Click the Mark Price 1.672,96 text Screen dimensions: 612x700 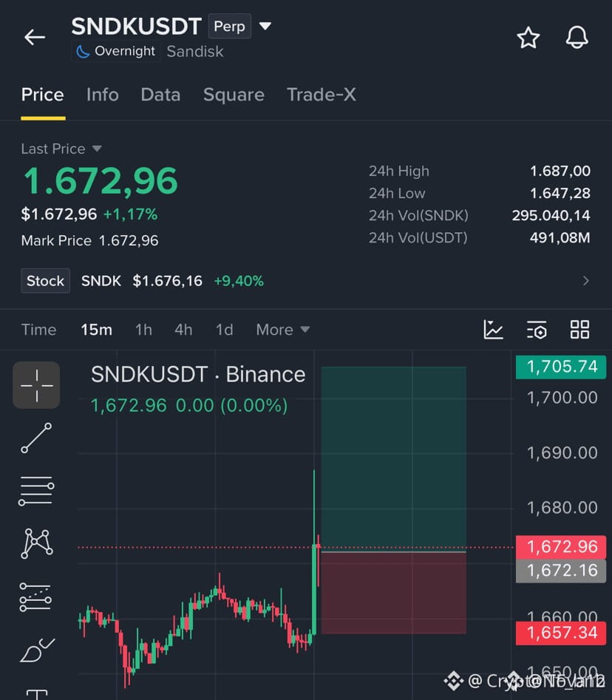(89, 241)
